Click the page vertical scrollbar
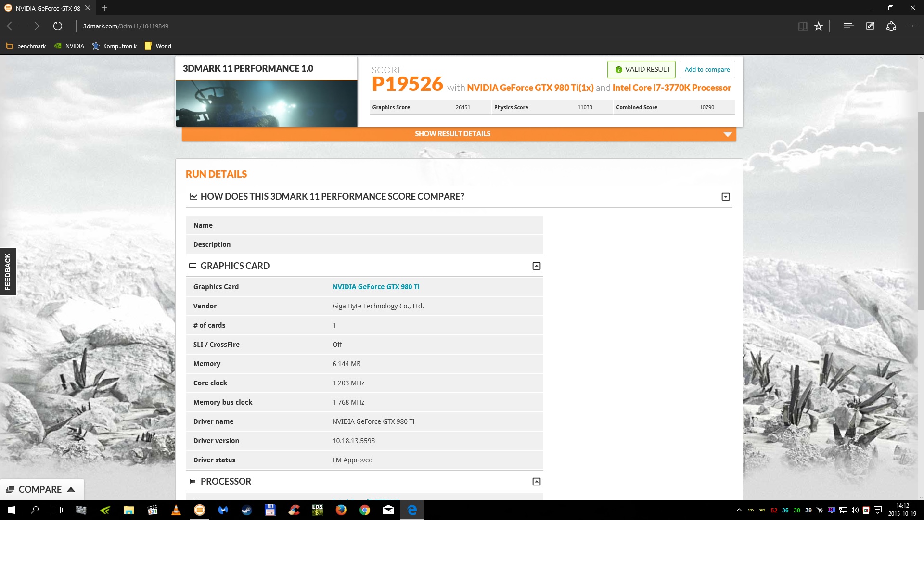 point(921,212)
